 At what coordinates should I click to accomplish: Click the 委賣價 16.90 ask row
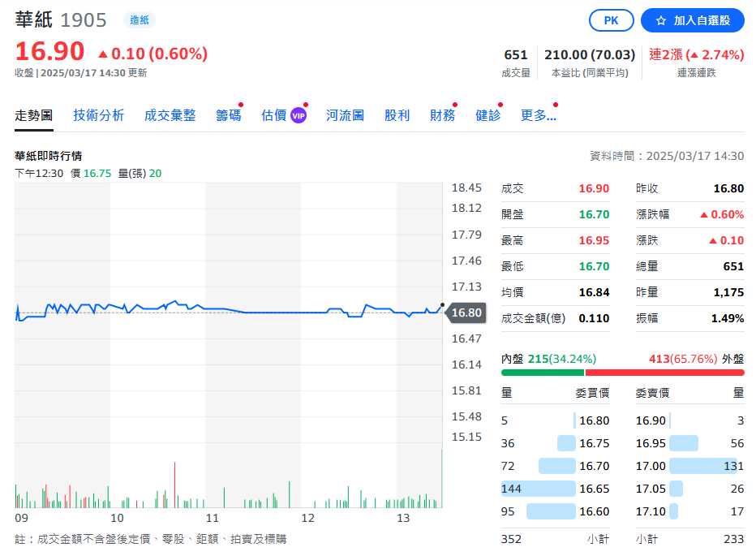coord(690,420)
